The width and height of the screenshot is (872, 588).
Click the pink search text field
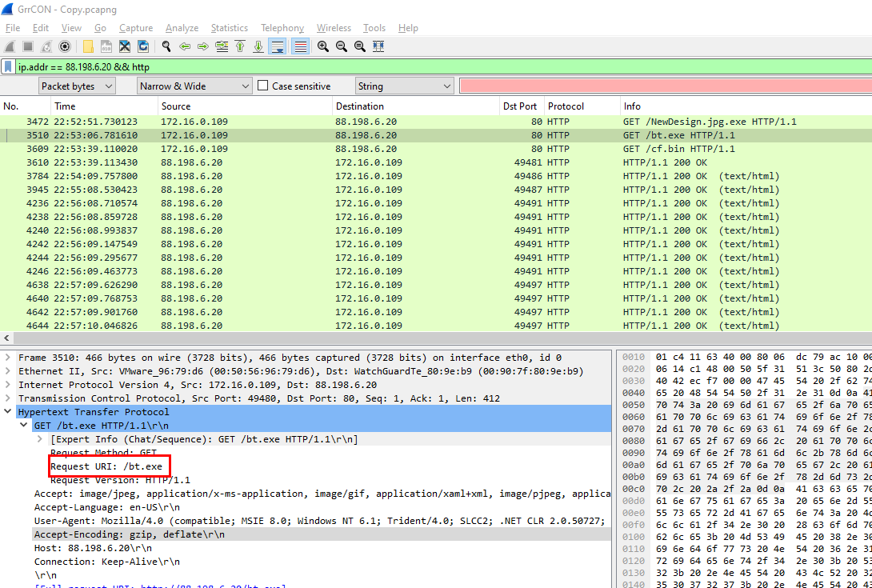[x=664, y=86]
